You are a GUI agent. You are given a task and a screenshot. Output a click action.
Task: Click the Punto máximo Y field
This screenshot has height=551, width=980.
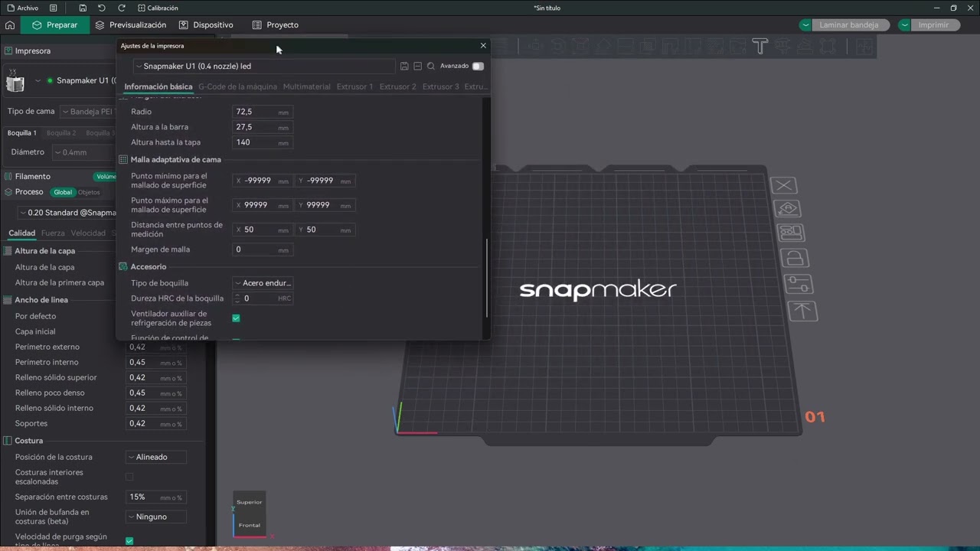click(x=325, y=205)
